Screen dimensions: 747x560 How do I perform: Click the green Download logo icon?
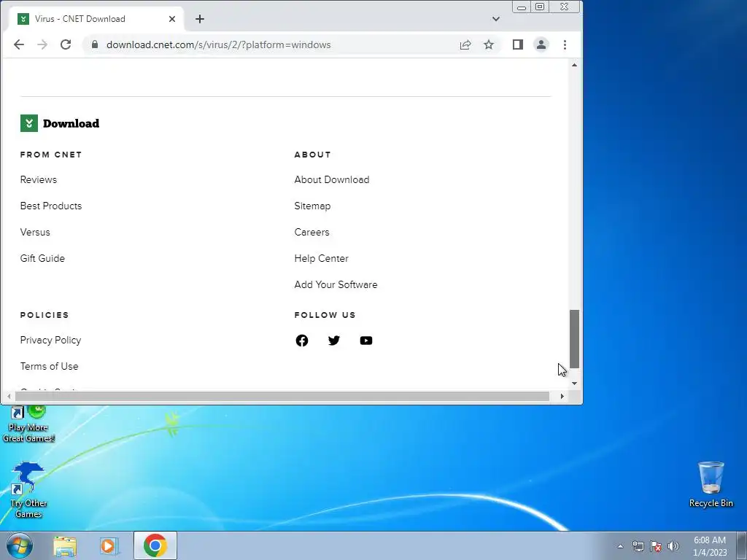(x=29, y=123)
